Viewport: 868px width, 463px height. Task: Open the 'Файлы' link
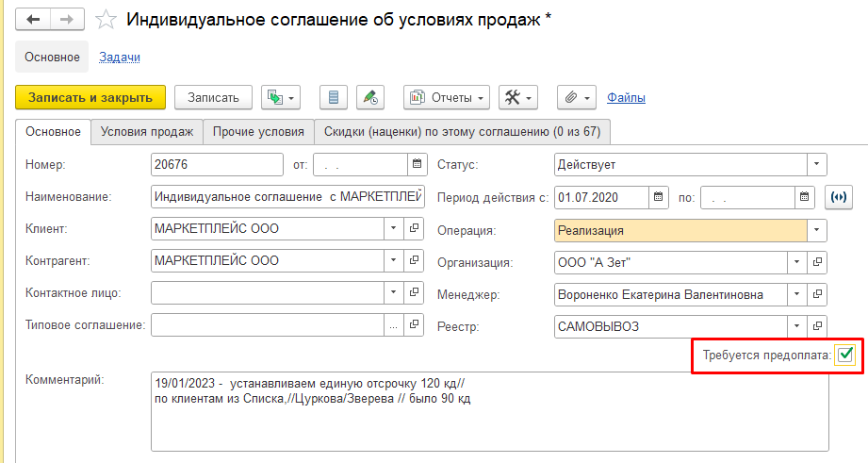(x=626, y=97)
